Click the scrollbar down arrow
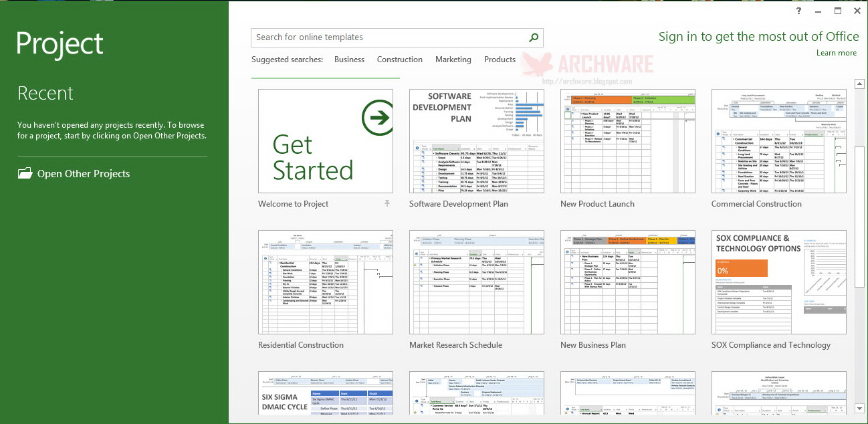 coord(859,407)
